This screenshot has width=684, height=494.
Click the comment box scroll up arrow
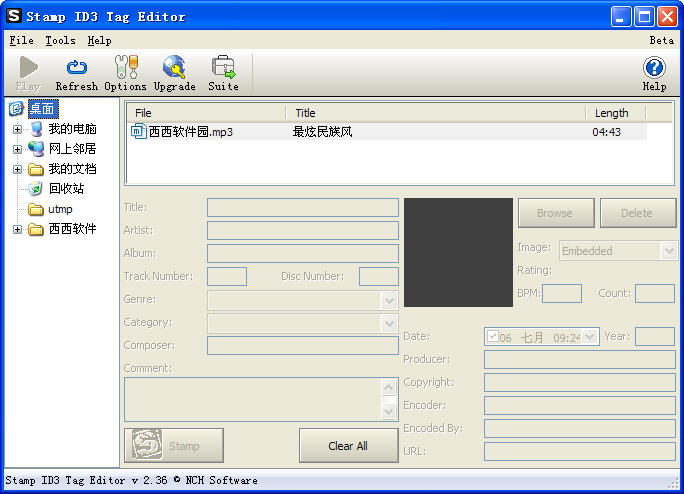click(389, 388)
